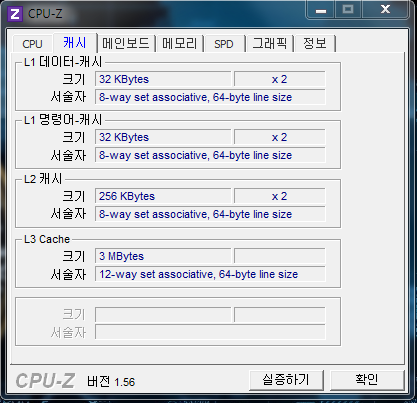Image resolution: width=417 pixels, height=403 pixels.
Task: Click the L1 데이터-캐시 group title
Action: tap(63, 62)
